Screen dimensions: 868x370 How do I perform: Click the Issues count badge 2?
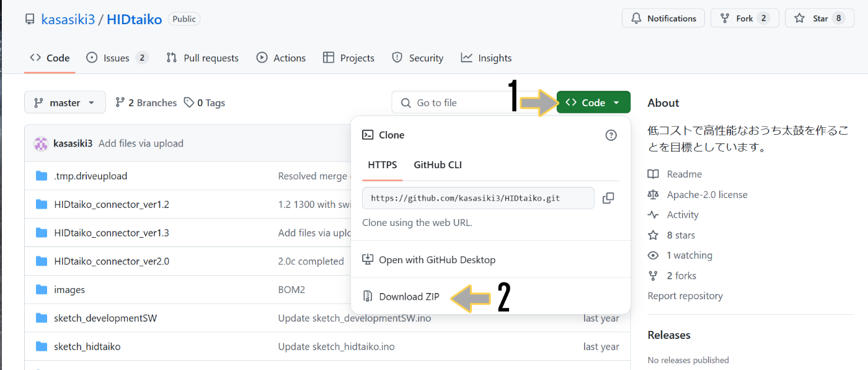[x=142, y=58]
